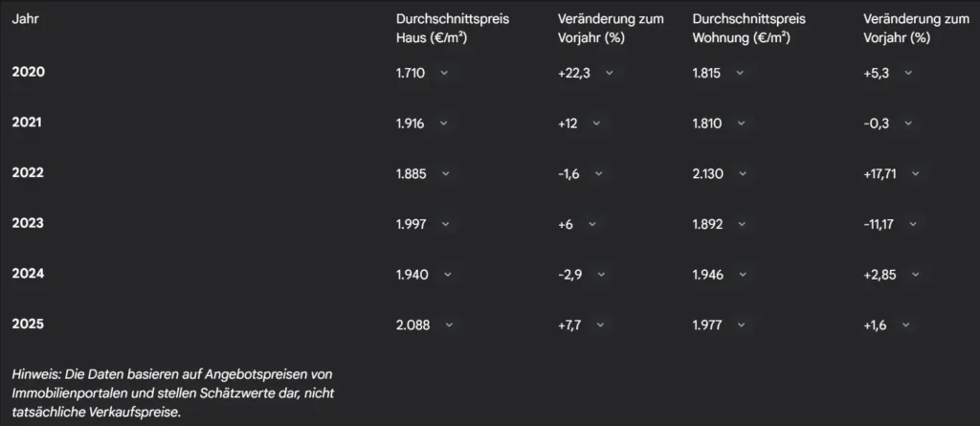Click the chevron beside 1.946 apartment price
980x426 pixels.
point(741,275)
